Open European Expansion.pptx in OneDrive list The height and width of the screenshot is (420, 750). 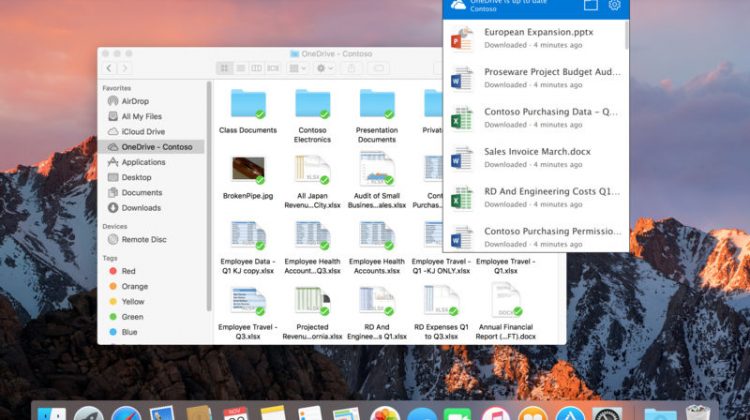(x=534, y=38)
